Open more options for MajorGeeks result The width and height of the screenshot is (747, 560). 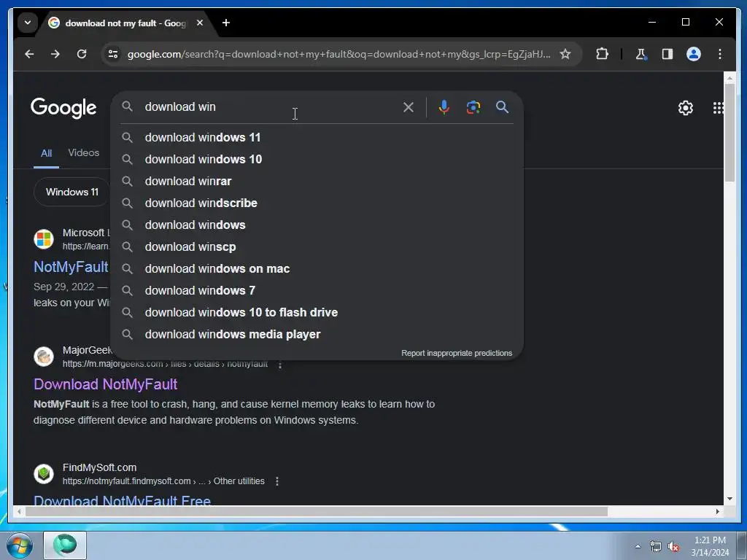pyautogui.click(x=280, y=365)
